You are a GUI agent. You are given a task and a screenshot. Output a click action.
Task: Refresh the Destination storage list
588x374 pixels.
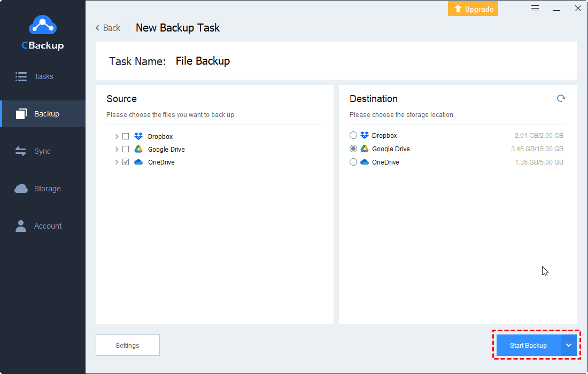coord(561,98)
